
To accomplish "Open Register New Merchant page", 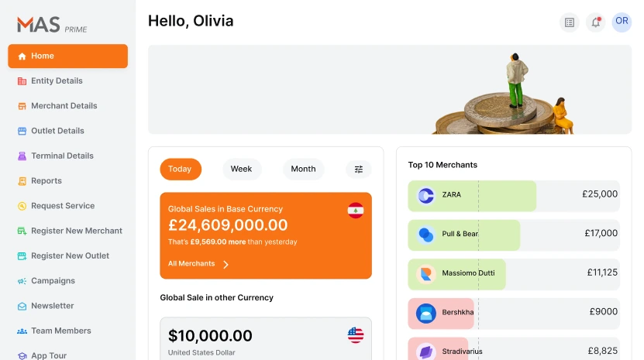I will (x=76, y=231).
